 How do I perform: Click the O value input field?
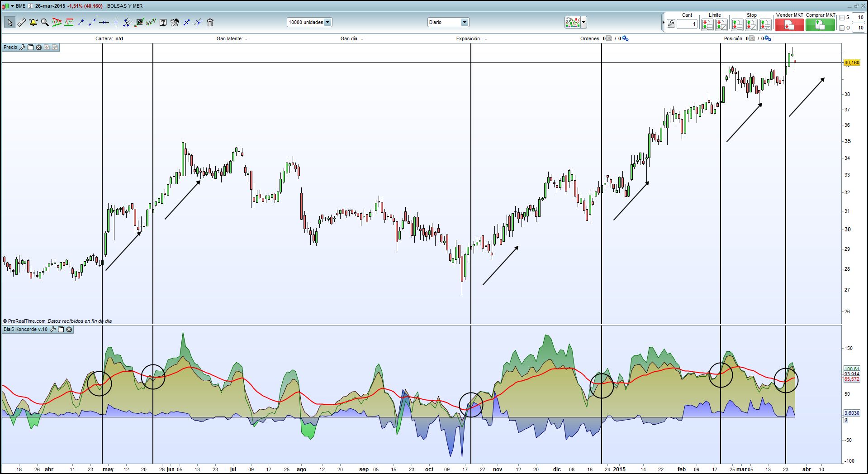coord(859,28)
